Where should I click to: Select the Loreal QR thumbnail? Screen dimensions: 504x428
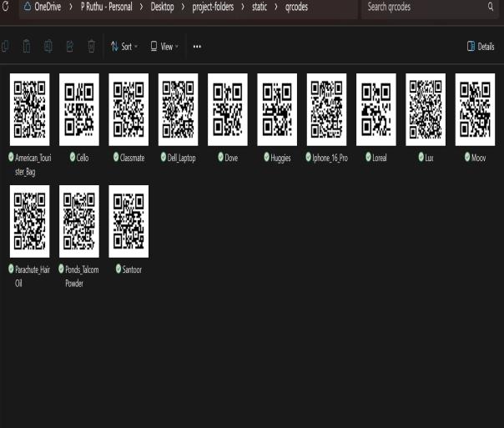[x=376, y=109]
